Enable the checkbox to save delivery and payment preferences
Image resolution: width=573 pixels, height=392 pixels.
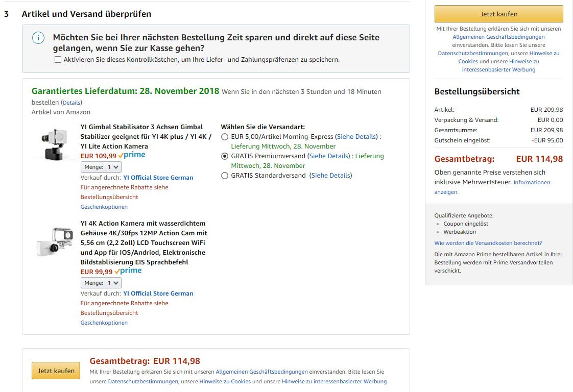(58, 60)
